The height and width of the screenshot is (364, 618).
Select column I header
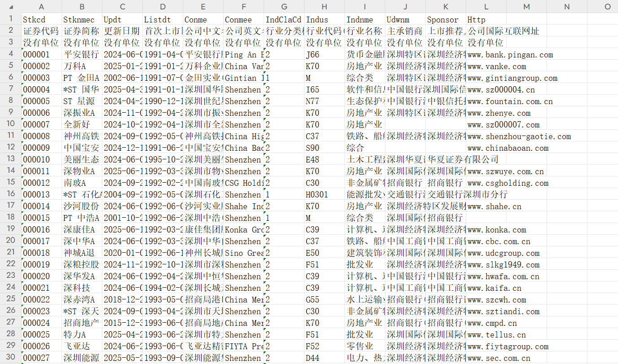(365, 7)
